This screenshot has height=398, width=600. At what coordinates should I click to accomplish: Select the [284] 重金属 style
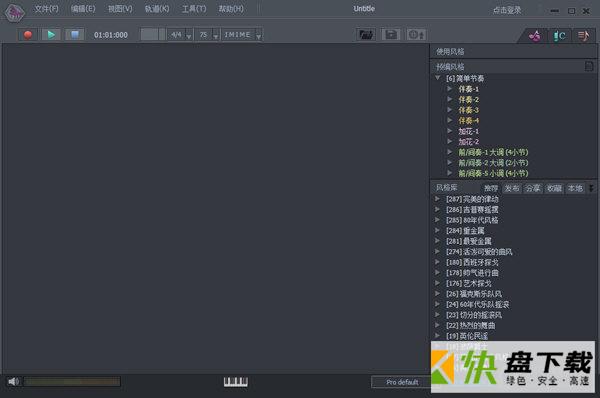[465, 230]
